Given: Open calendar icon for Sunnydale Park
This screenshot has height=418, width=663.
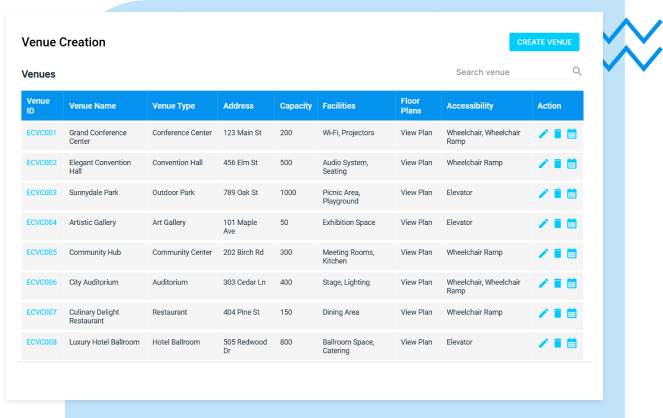Looking at the screenshot, I should pyautogui.click(x=572, y=193).
